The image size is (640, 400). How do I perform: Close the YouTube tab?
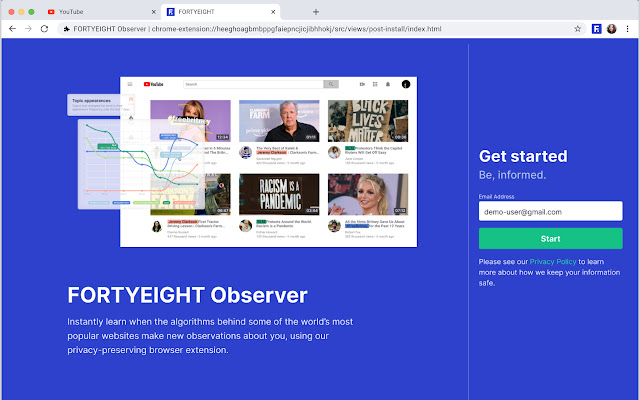pyautogui.click(x=153, y=12)
